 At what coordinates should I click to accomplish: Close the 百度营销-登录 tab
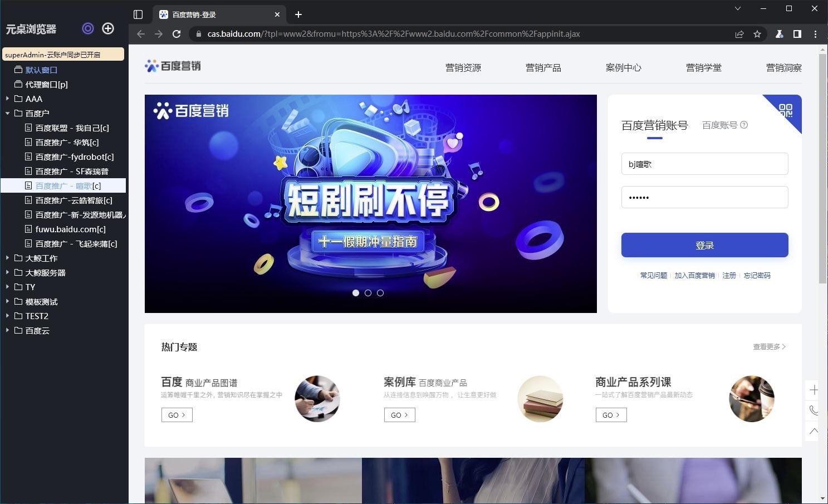[277, 14]
